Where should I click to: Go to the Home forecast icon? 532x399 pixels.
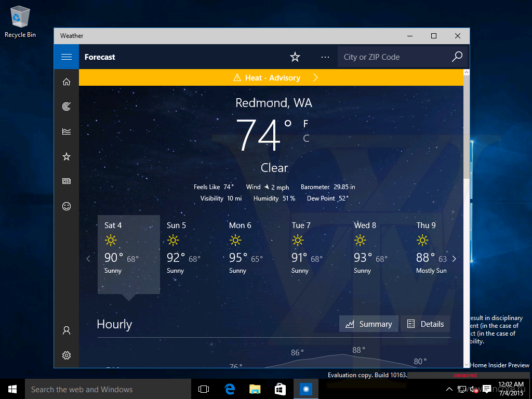coord(66,82)
